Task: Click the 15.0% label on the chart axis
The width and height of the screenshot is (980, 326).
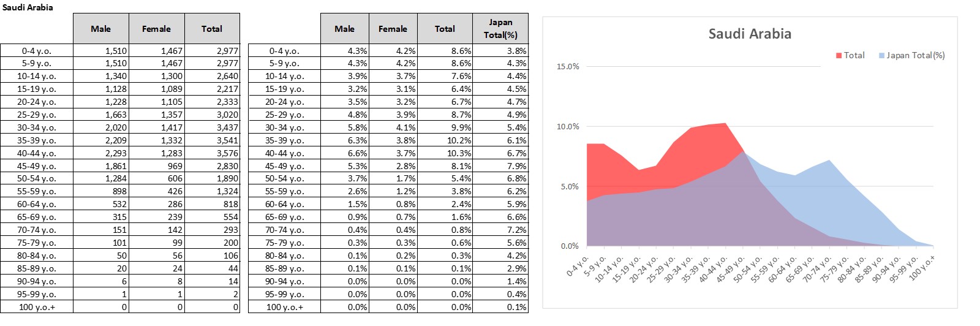Action: click(x=567, y=67)
